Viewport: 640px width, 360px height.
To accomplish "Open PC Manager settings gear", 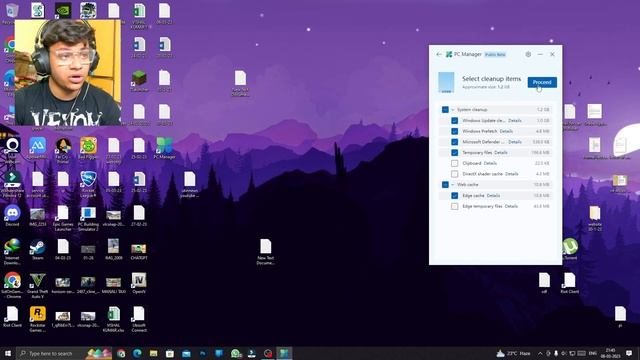I will [x=528, y=54].
